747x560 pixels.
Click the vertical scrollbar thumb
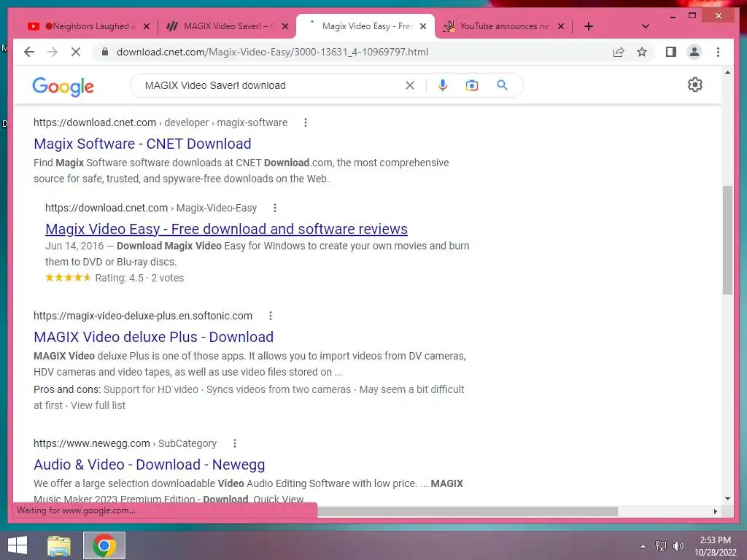pos(727,240)
